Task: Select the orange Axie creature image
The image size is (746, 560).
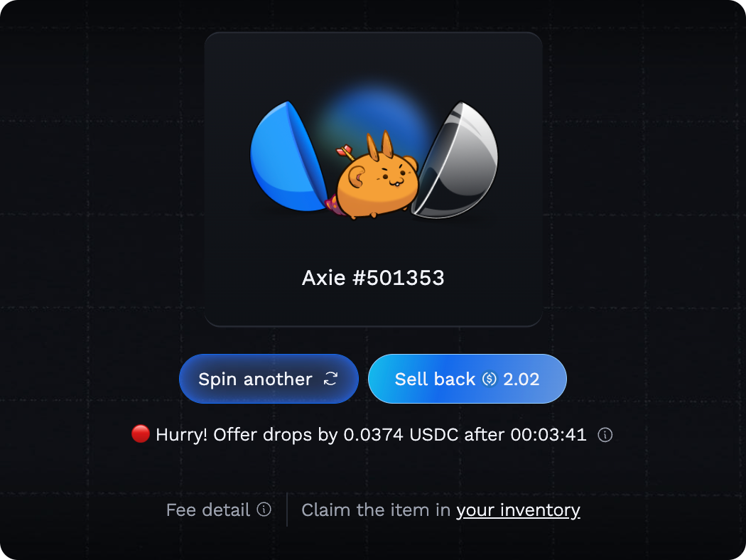Action: click(x=376, y=178)
